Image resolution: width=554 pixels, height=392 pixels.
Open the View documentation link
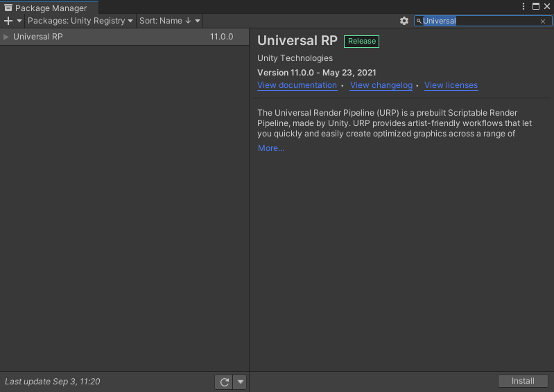pos(297,85)
